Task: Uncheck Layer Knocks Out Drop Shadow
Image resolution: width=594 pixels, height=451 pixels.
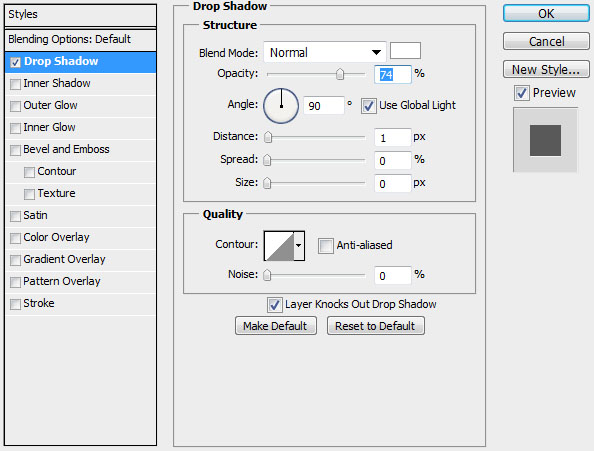Action: [x=274, y=305]
